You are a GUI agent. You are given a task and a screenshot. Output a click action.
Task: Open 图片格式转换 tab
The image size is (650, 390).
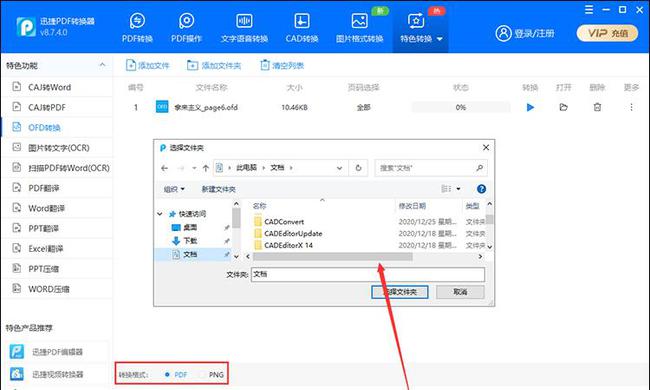point(359,28)
